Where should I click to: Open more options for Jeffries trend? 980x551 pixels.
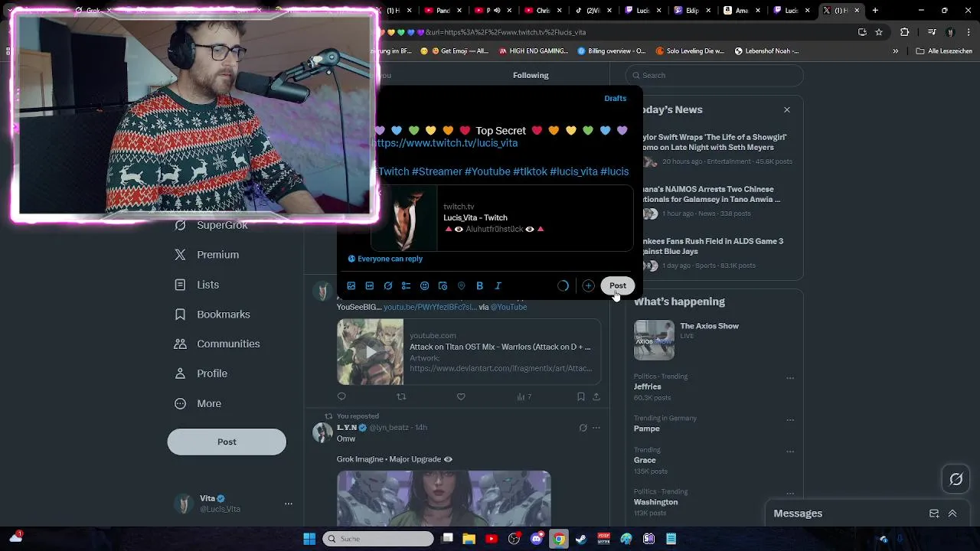(x=790, y=378)
